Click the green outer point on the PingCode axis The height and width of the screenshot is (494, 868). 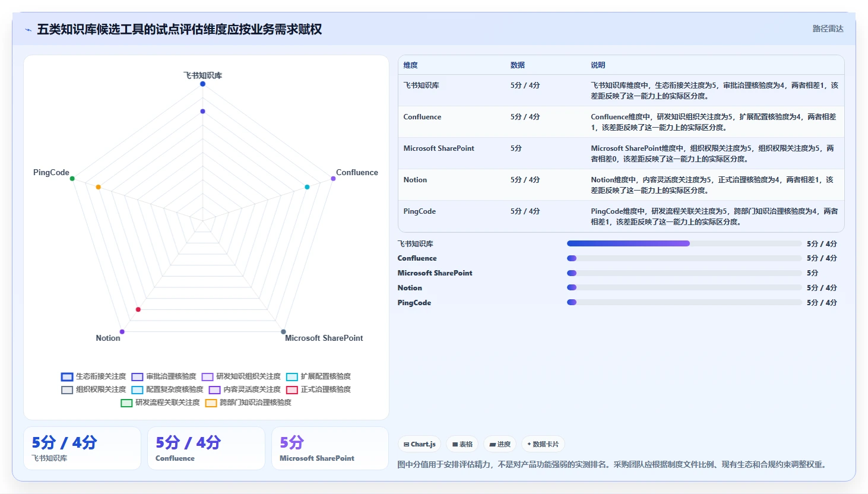72,179
